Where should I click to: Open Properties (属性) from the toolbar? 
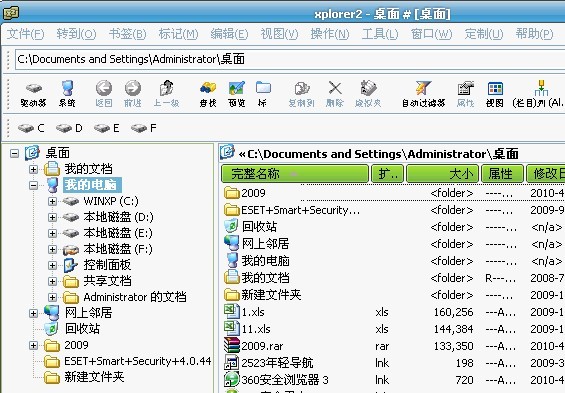point(465,94)
